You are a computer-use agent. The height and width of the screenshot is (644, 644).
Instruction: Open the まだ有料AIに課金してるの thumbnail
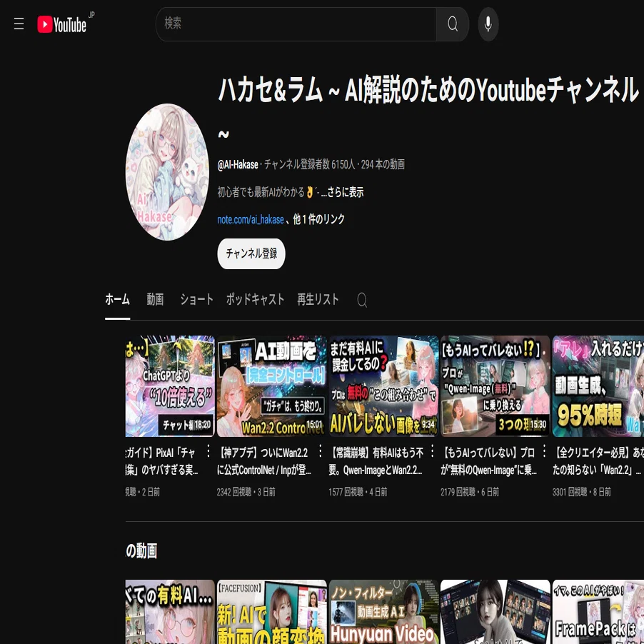tap(383, 386)
